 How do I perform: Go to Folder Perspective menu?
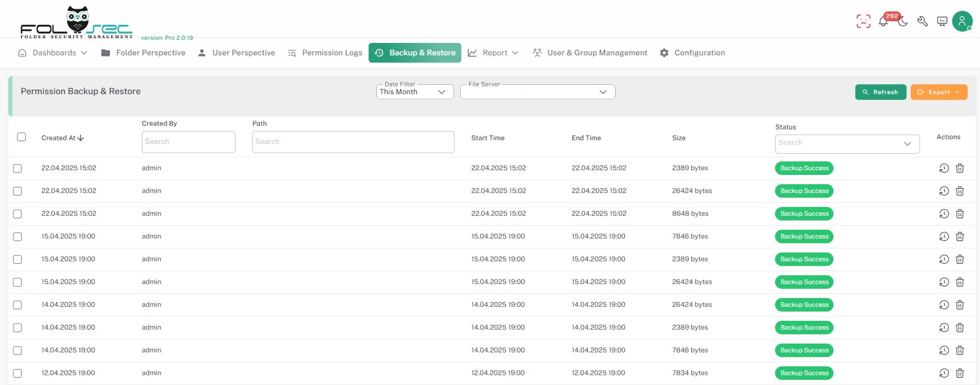(143, 53)
